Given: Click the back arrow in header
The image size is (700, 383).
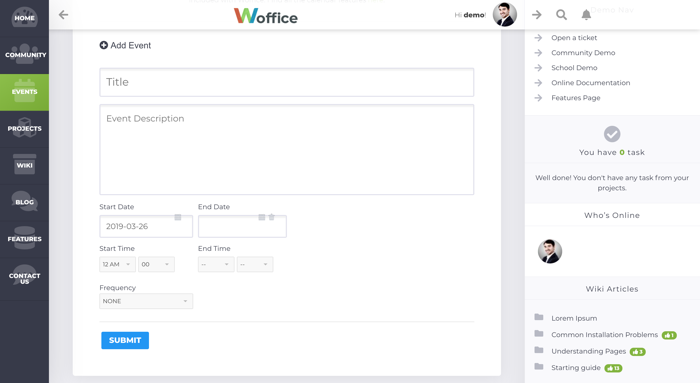Looking at the screenshot, I should (x=63, y=15).
